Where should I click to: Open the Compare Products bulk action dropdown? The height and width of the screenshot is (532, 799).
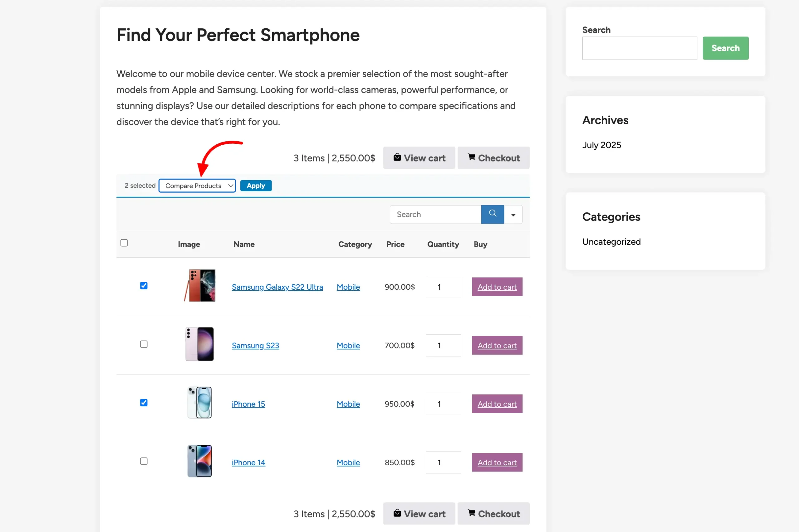click(x=197, y=186)
